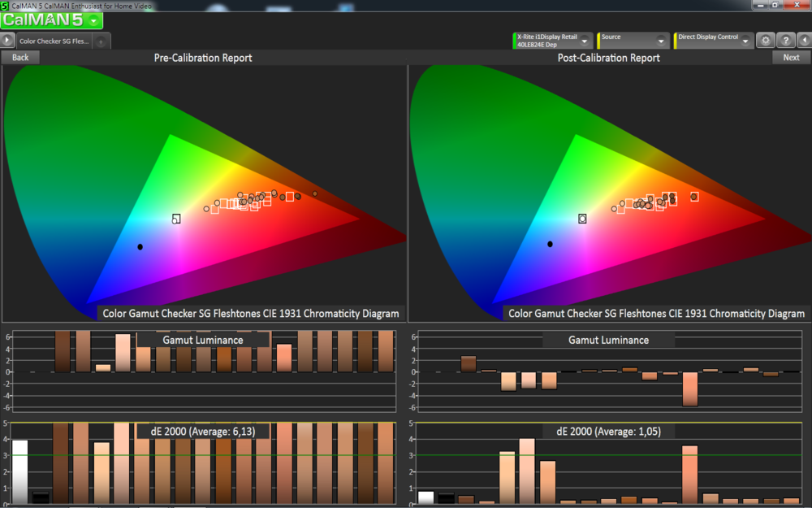Click the dE 2000 Average 1,05 label
The width and height of the screenshot is (812, 508).
coord(607,432)
